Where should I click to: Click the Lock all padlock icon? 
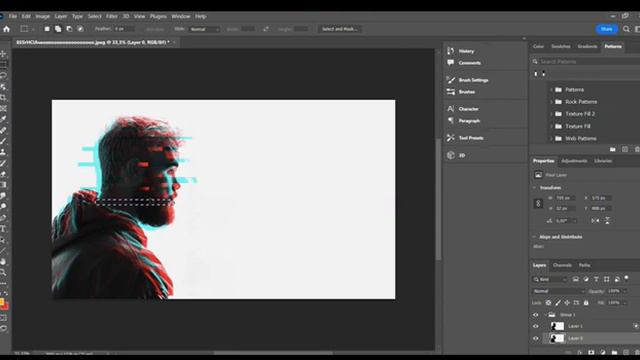pos(586,303)
